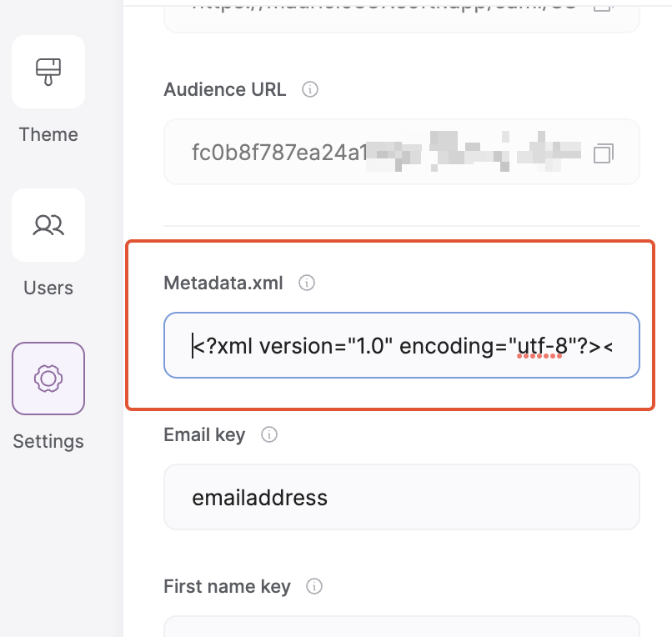Select the Settings gear icon

coord(48,378)
